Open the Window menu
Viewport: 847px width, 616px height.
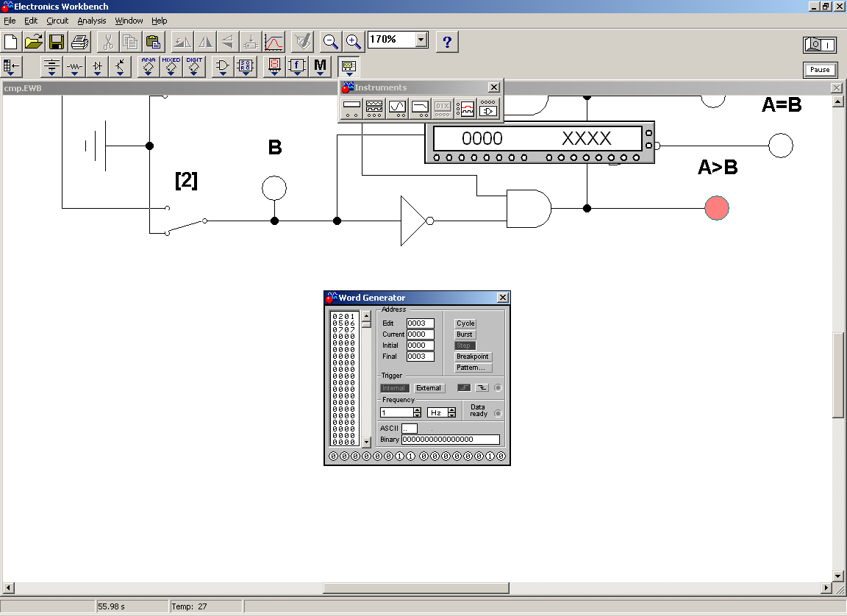[x=129, y=21]
